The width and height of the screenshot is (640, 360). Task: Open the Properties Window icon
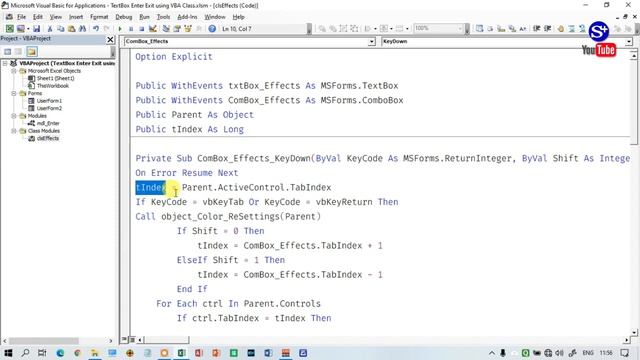click(x=177, y=29)
